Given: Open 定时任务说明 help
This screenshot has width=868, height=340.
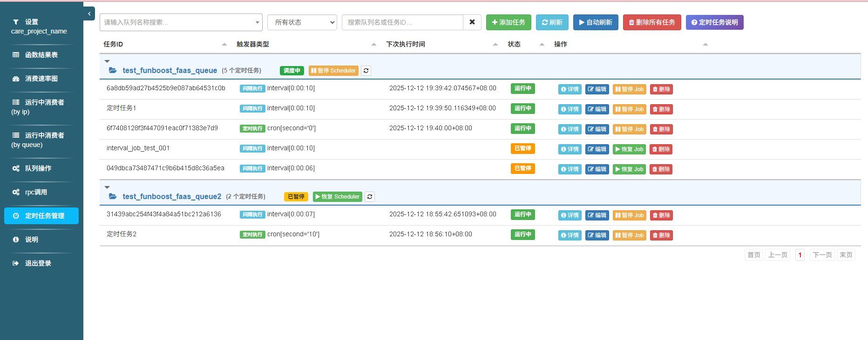Looking at the screenshot, I should 715,22.
